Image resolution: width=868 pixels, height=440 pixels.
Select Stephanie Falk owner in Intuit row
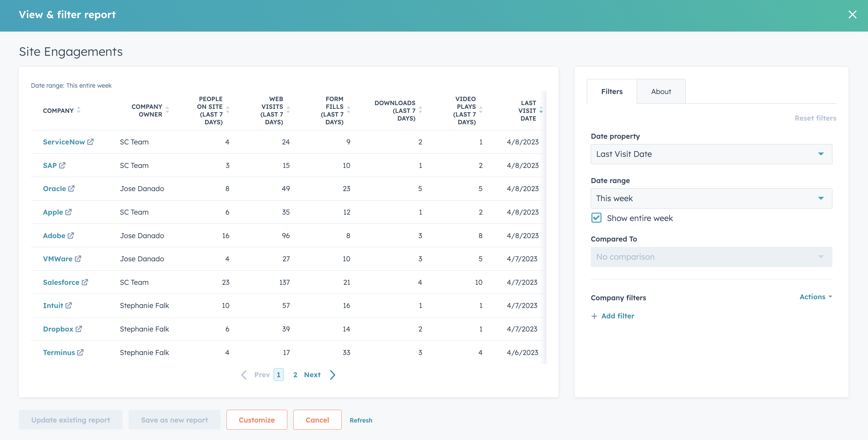(x=144, y=305)
